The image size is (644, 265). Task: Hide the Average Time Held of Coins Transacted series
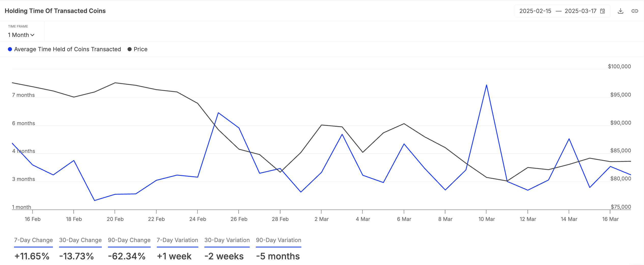pyautogui.click(x=67, y=49)
